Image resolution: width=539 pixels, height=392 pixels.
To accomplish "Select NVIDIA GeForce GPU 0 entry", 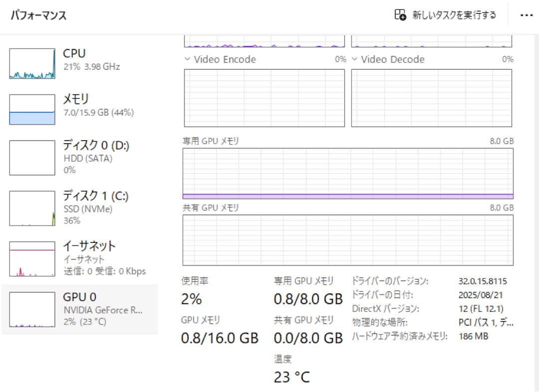I will 102,310.
